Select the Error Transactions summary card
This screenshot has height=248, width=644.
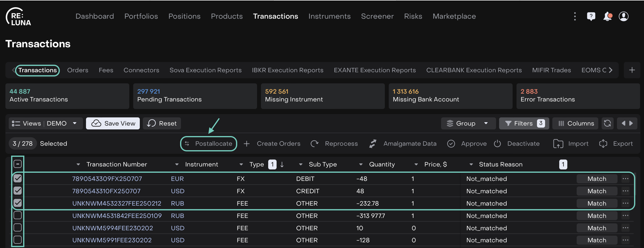coord(578,96)
